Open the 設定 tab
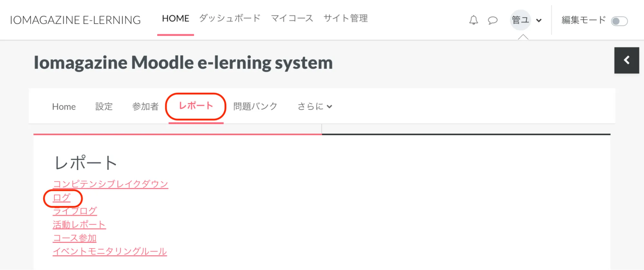 pyautogui.click(x=104, y=107)
